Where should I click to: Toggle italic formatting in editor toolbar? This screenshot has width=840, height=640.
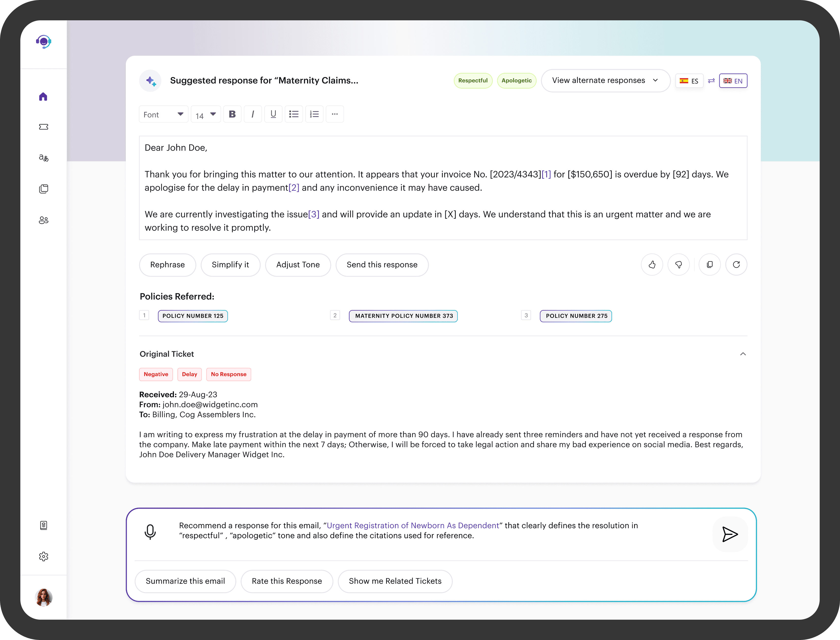tap(253, 114)
